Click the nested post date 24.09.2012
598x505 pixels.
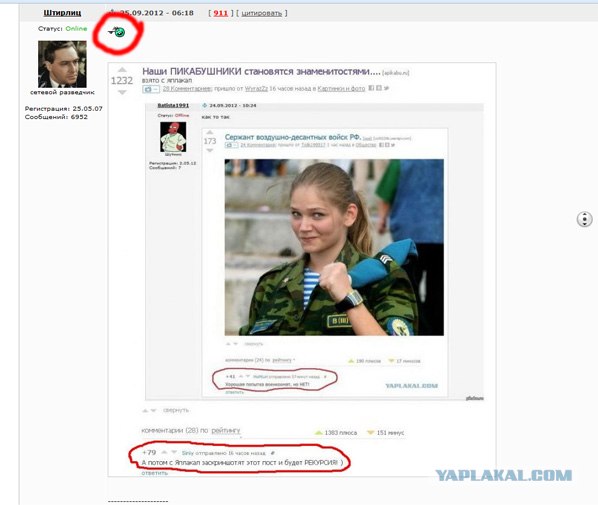click(x=233, y=105)
